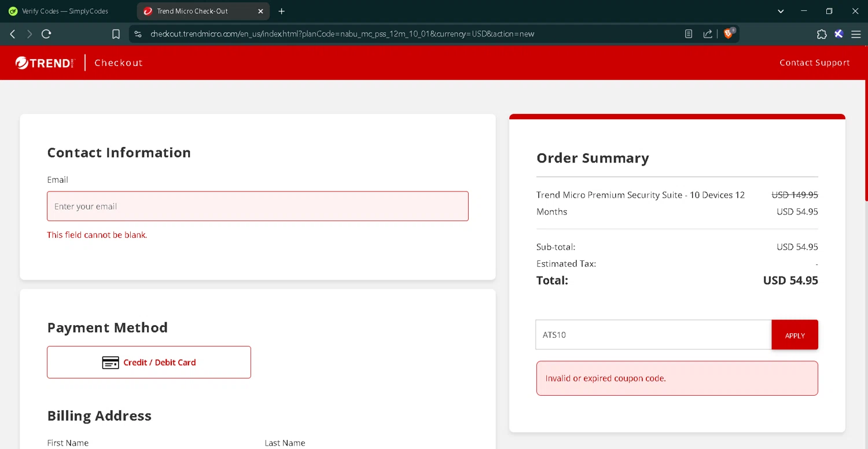
Task: Reload the checkout page
Action: [47, 34]
